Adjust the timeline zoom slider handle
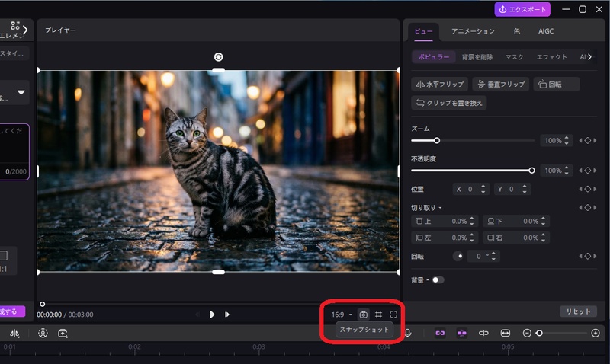Image resolution: width=610 pixels, height=364 pixels. [539, 333]
